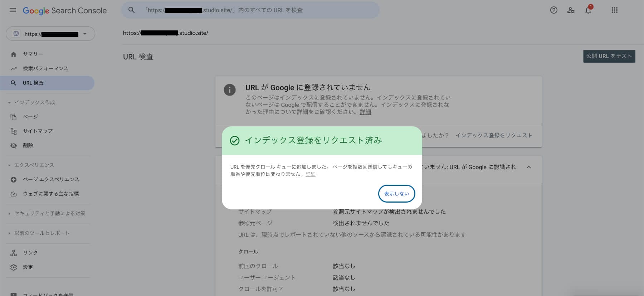
Task: Dismiss dialog with 表示しない button
Action: 396,194
